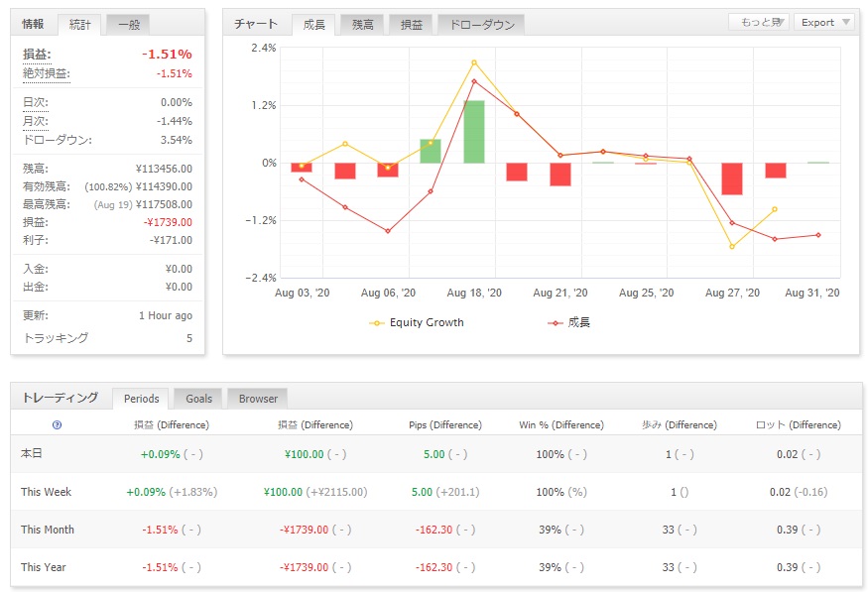Switch chart to 損益 tab
The height and width of the screenshot is (592, 868).
click(410, 24)
